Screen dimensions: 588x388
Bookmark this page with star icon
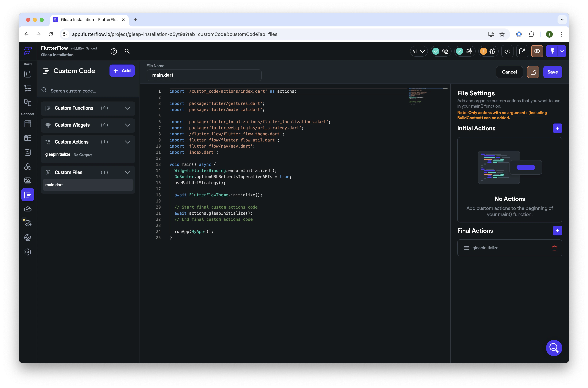(x=502, y=34)
